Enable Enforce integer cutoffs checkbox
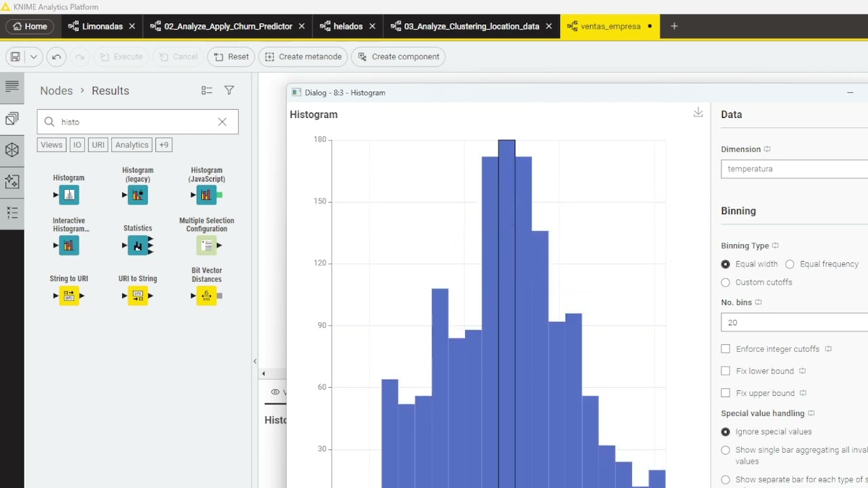 (726, 348)
